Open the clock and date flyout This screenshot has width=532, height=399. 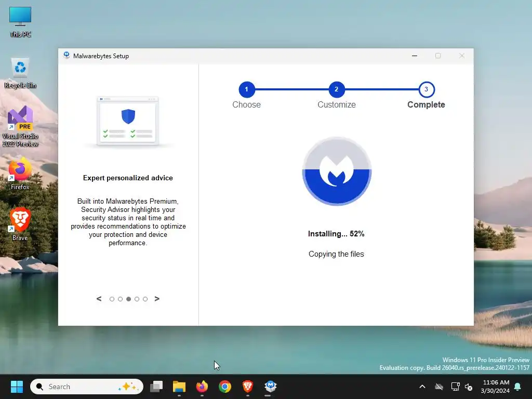click(495, 387)
